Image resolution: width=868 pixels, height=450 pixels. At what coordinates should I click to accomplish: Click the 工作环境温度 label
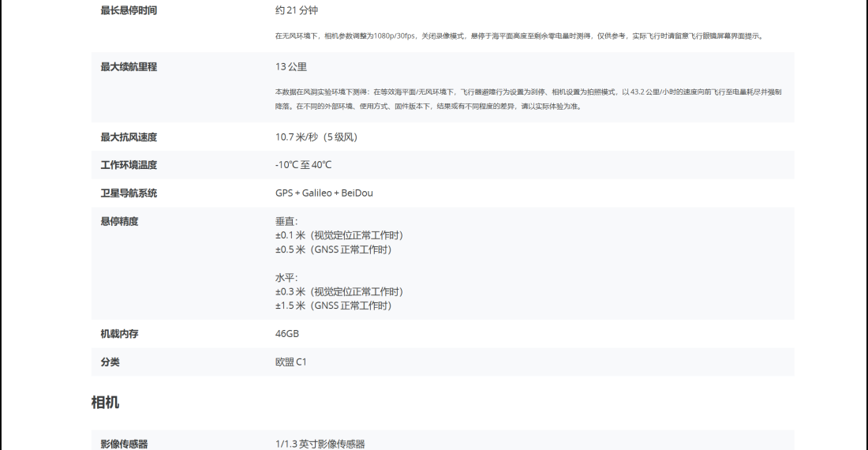pos(128,165)
